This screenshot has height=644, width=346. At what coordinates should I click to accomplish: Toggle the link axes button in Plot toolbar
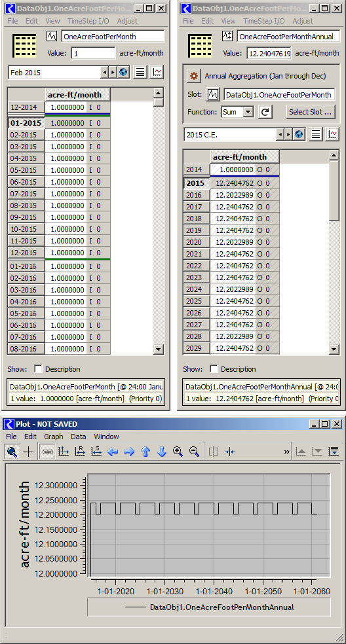click(48, 452)
